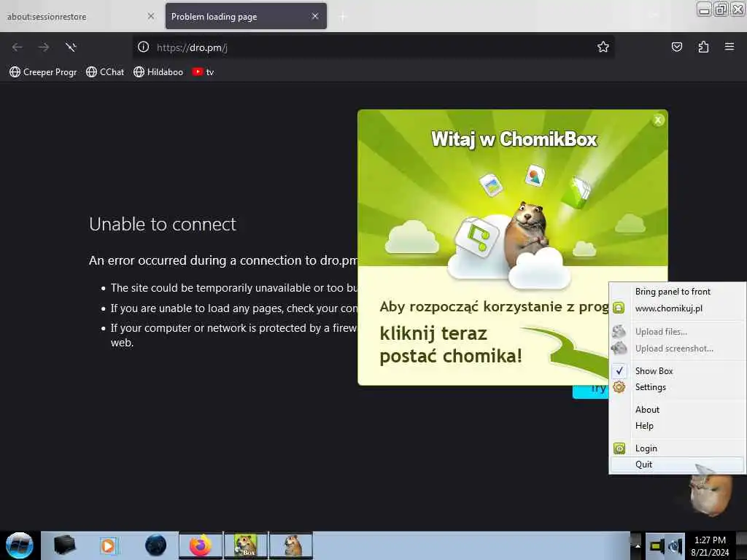Screen dimensions: 747x560
Task: Open the CChat bookmark
Action: 105,72
